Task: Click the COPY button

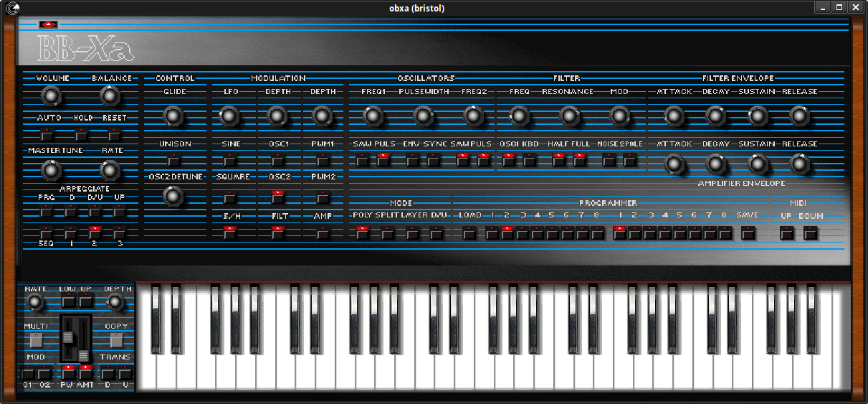Action: click(x=116, y=340)
